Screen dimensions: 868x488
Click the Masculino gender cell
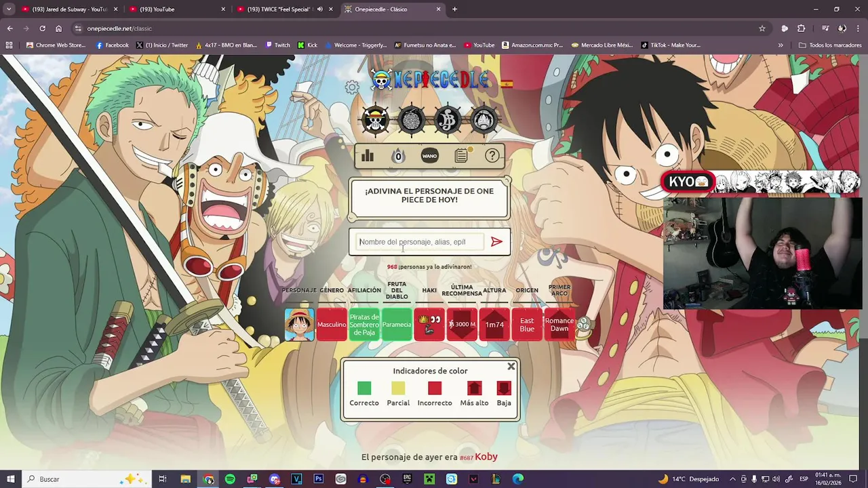[332, 325]
